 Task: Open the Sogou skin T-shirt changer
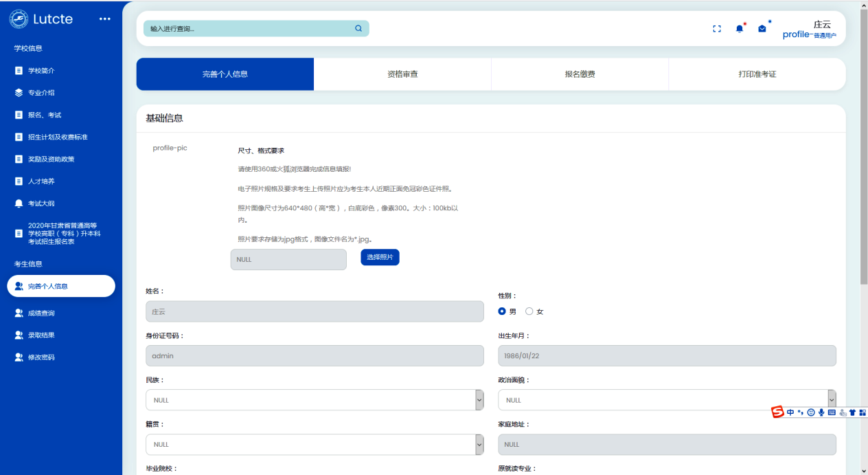852,412
